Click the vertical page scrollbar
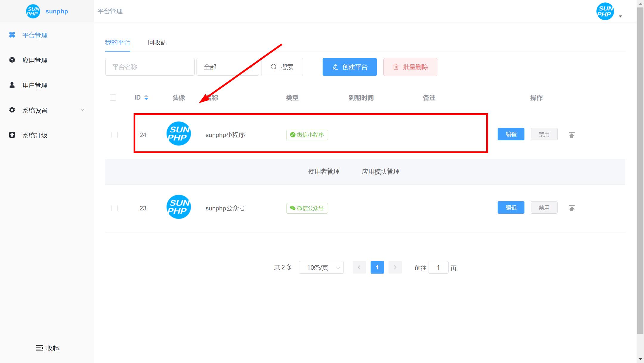Image resolution: width=644 pixels, height=363 pixels. (x=640, y=170)
